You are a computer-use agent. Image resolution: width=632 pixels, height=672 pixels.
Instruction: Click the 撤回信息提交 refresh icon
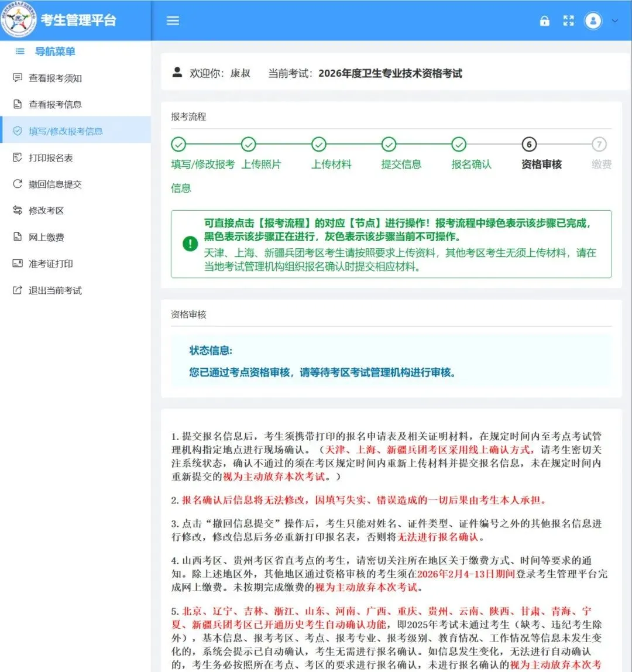tap(18, 184)
